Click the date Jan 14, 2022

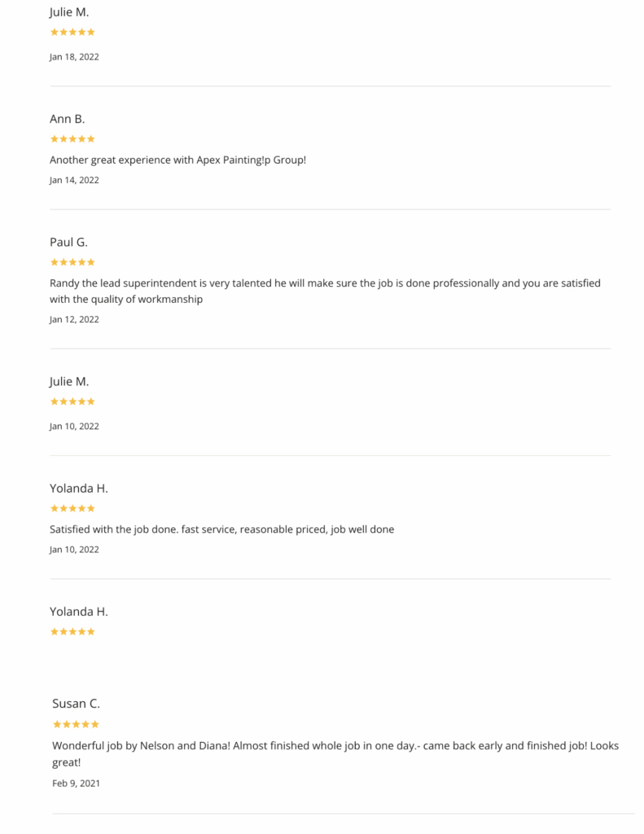pyautogui.click(x=74, y=180)
